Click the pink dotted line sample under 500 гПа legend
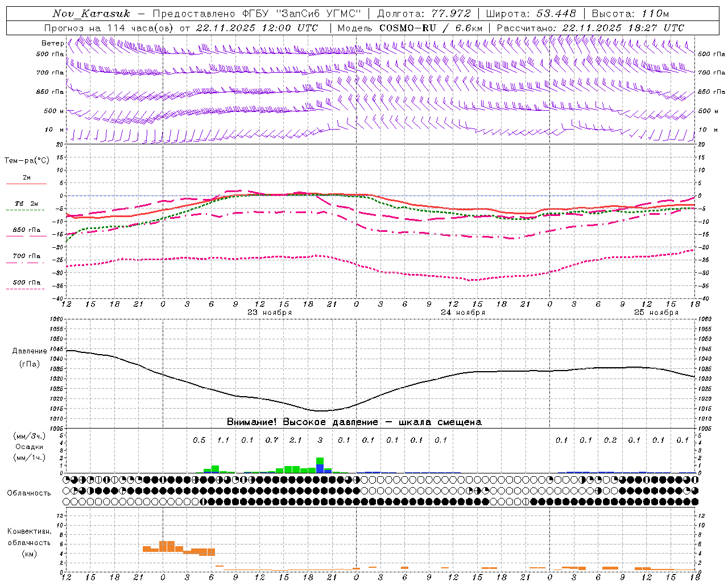 25,289
